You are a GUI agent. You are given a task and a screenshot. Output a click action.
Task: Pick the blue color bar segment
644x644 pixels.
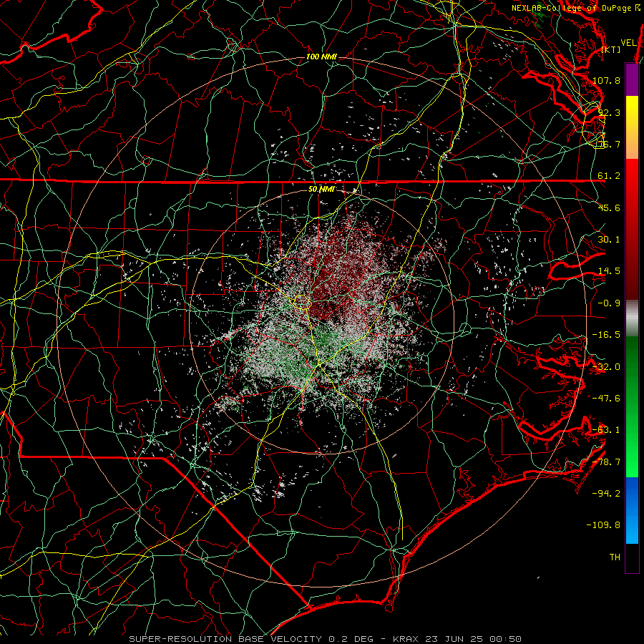[632, 510]
